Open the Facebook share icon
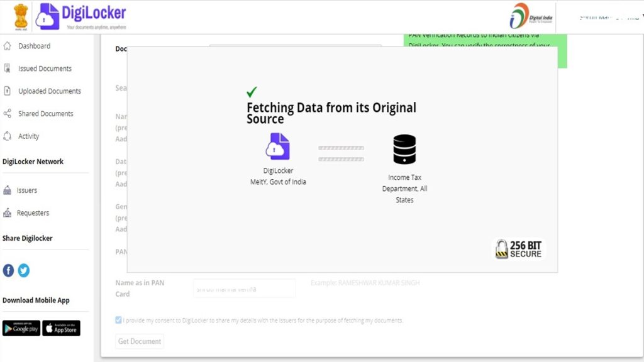This screenshot has width=644, height=362. (x=8, y=270)
